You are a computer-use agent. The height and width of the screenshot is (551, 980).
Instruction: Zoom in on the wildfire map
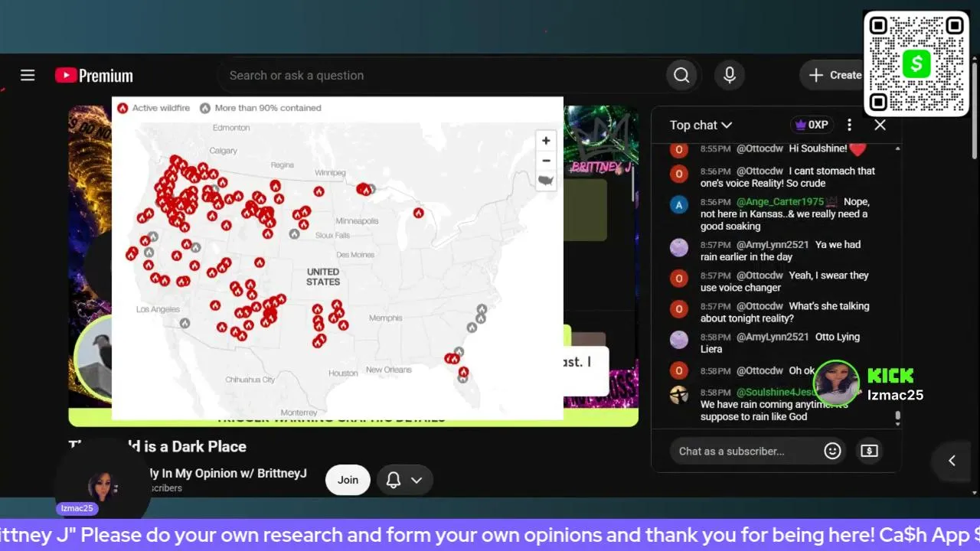(x=546, y=141)
